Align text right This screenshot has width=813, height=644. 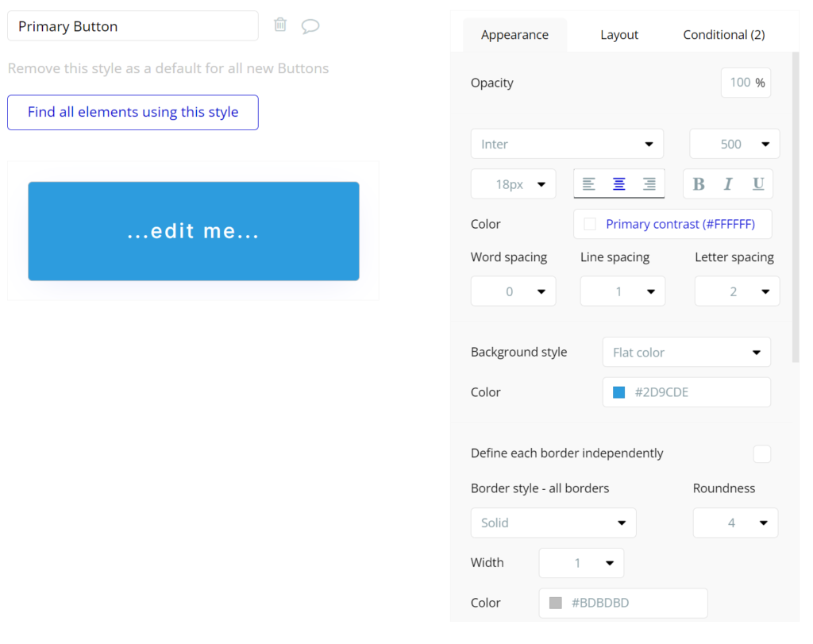[x=649, y=183]
